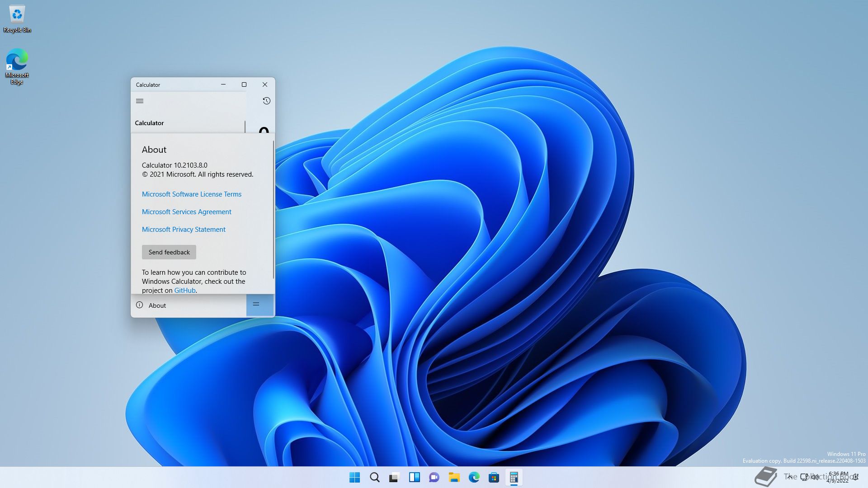
Task: Open Microsoft Software License Terms link
Action: [x=192, y=194]
